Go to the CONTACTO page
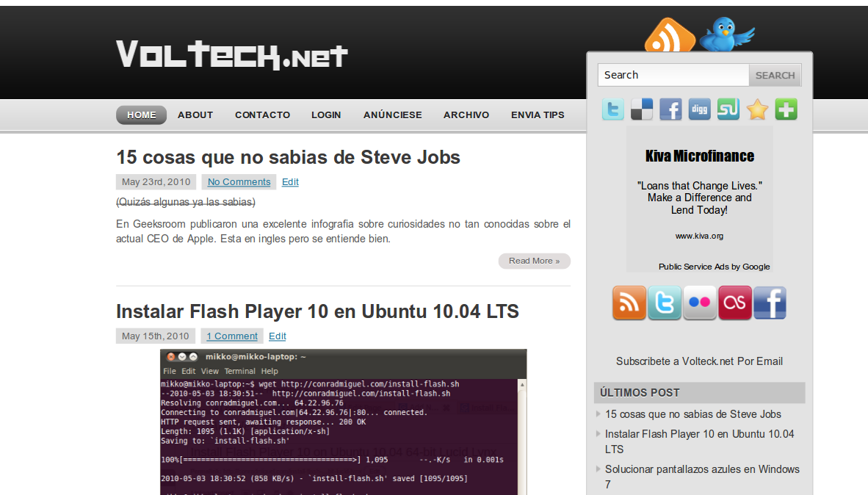This screenshot has height=495, width=868. tap(262, 115)
